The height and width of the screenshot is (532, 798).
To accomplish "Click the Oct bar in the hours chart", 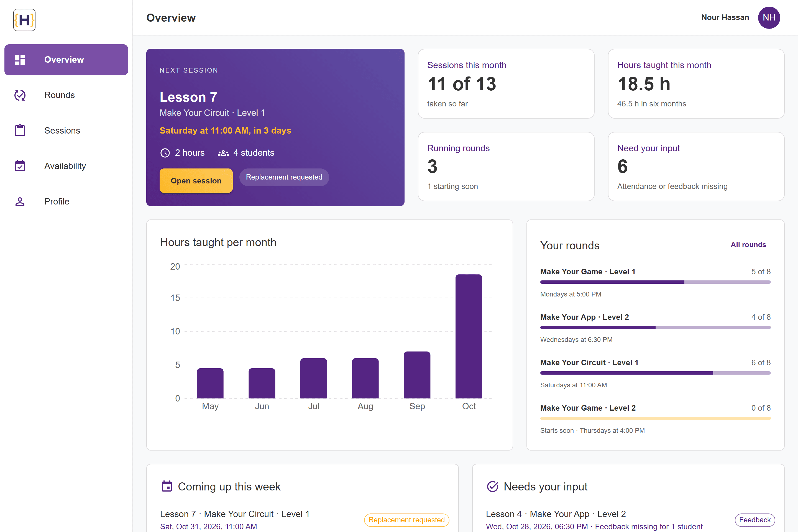I will [469, 336].
